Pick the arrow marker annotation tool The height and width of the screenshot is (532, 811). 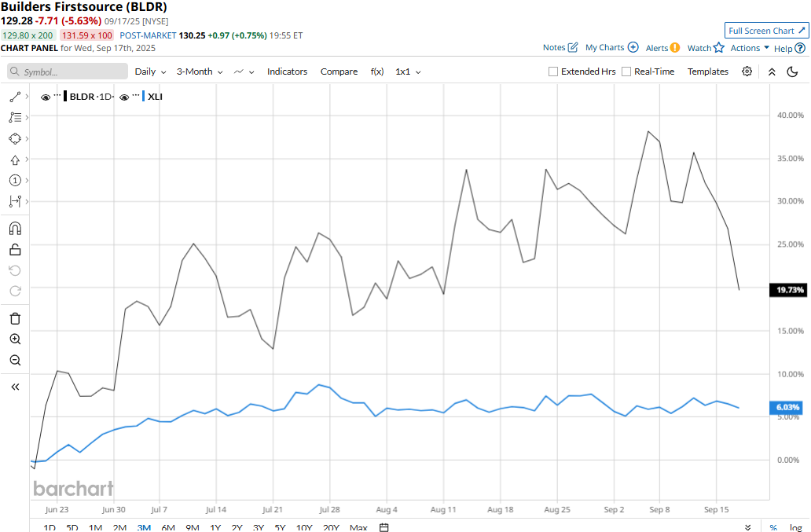coord(15,160)
